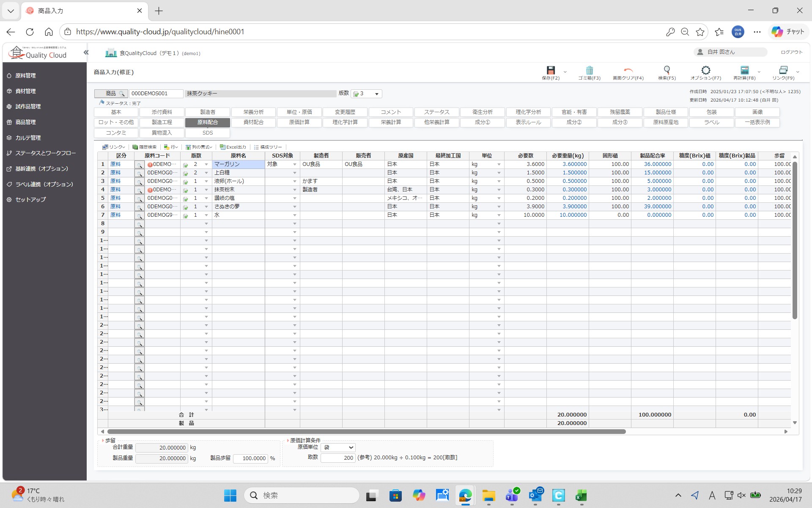
Task: Switch to the SDS tab
Action: (208, 133)
